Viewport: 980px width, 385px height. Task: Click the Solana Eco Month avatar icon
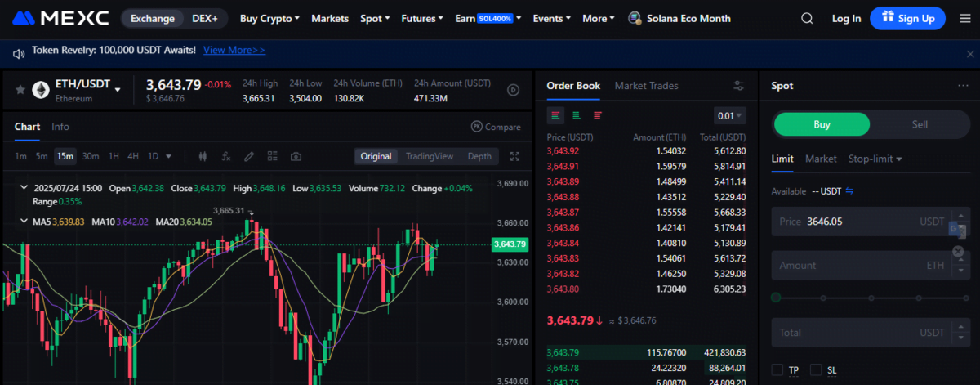click(635, 18)
